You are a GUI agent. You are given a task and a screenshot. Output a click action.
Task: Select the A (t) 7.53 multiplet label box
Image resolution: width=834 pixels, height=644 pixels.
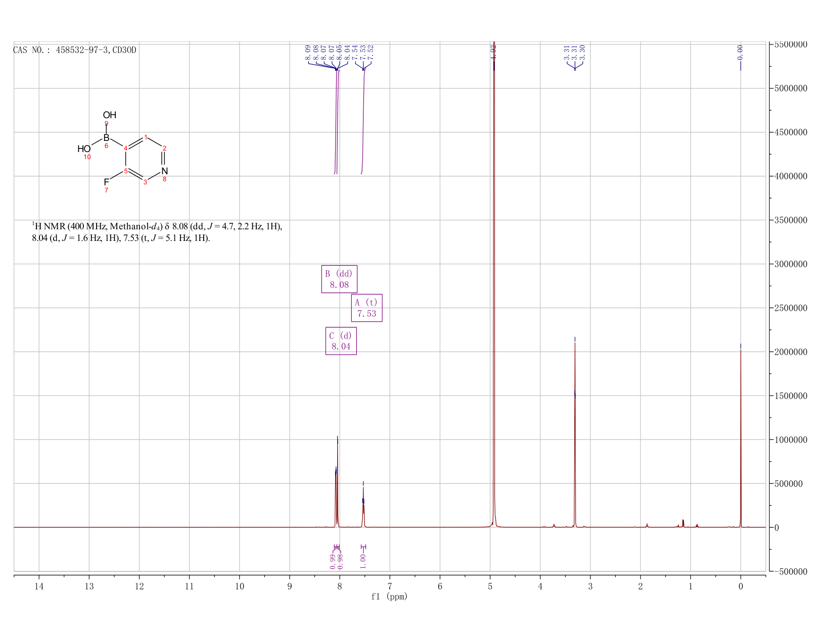click(x=367, y=308)
